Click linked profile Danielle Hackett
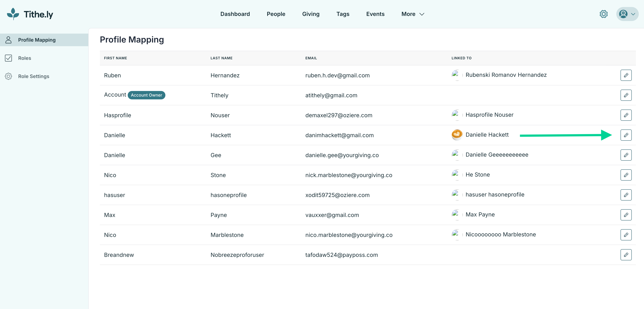The image size is (644, 309). 487,135
